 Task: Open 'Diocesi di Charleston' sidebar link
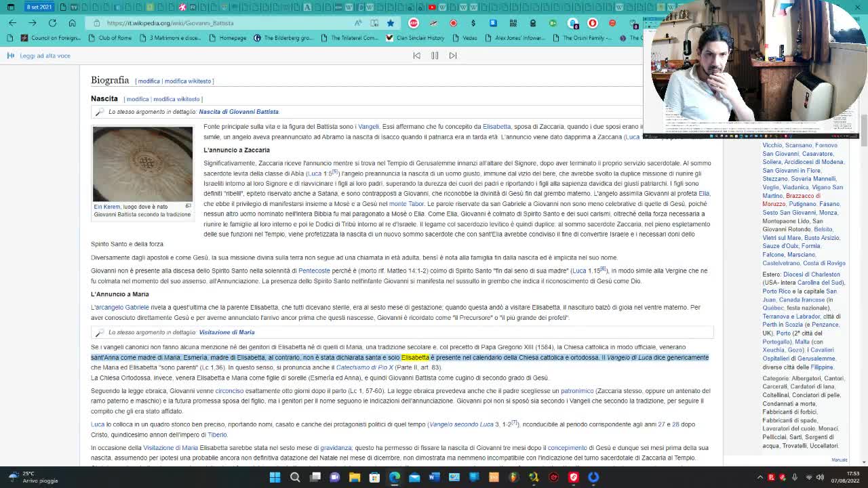tap(811, 274)
